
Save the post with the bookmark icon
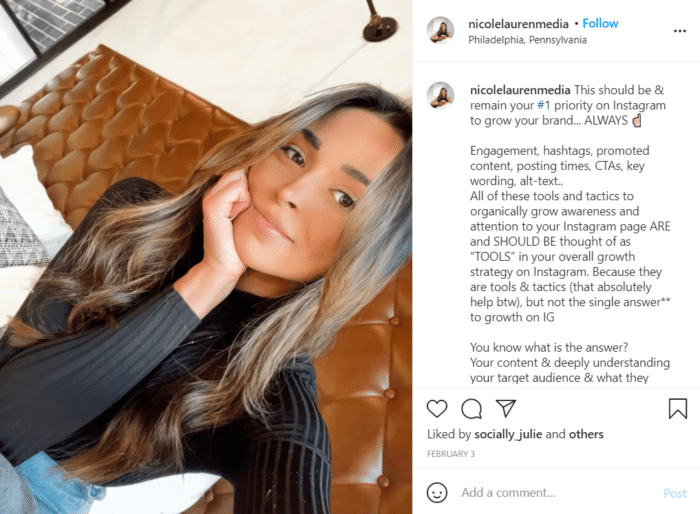677,408
